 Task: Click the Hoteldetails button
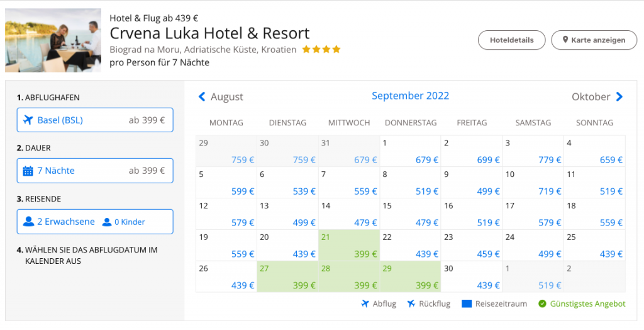tap(511, 40)
